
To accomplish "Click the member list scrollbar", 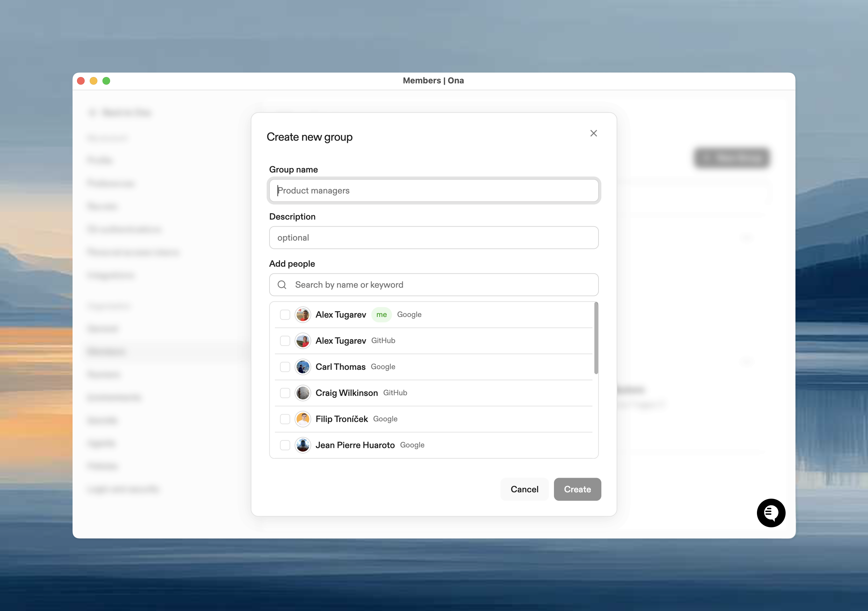I will (597, 336).
